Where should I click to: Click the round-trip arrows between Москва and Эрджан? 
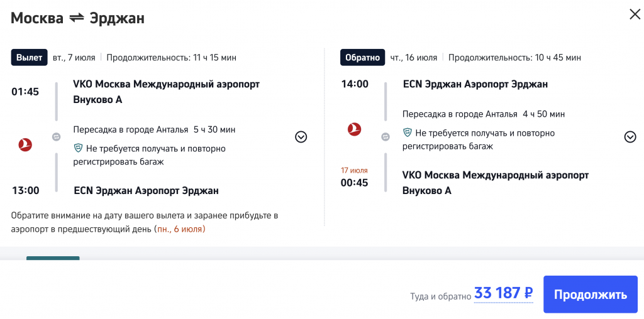pyautogui.click(x=76, y=18)
